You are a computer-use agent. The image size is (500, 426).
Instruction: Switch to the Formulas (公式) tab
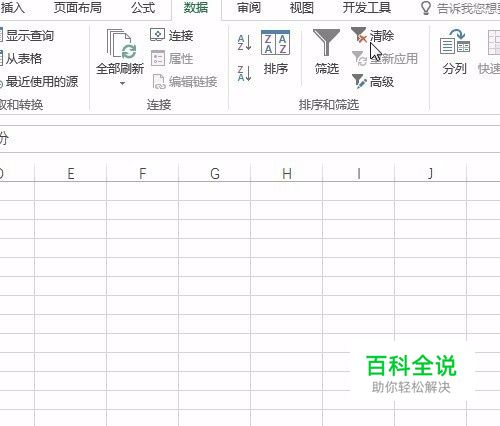click(x=143, y=8)
